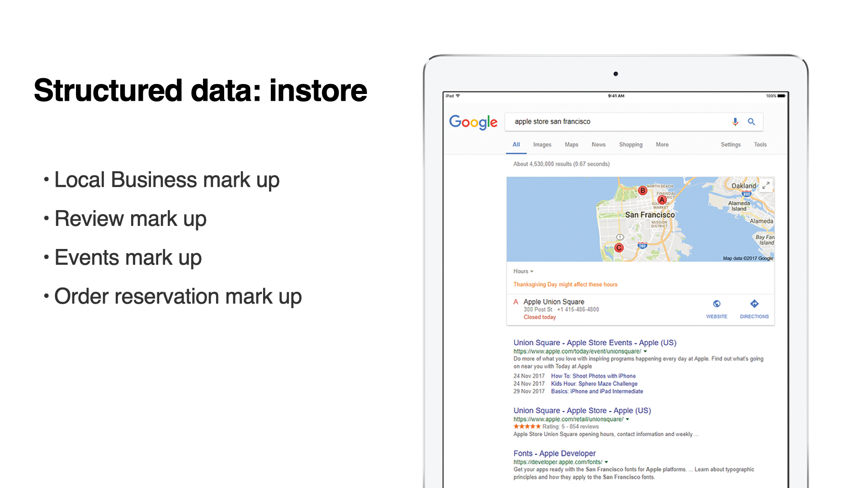Open the Apple Union Square listing
868x488 pixels.
[x=554, y=302]
